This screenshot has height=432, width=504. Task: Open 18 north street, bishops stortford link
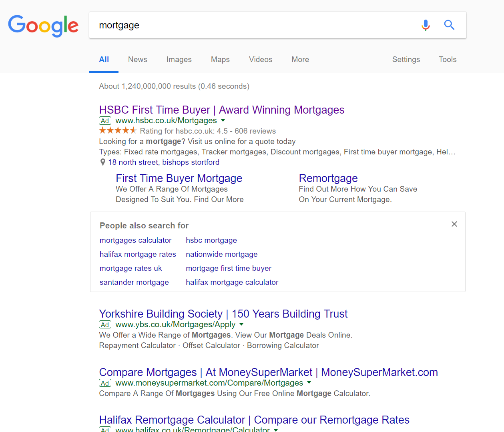[x=164, y=162]
